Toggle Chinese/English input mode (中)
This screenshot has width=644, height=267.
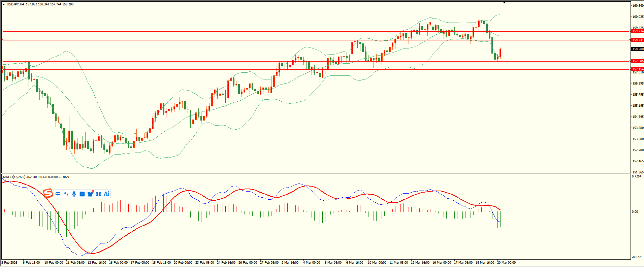pos(58,194)
